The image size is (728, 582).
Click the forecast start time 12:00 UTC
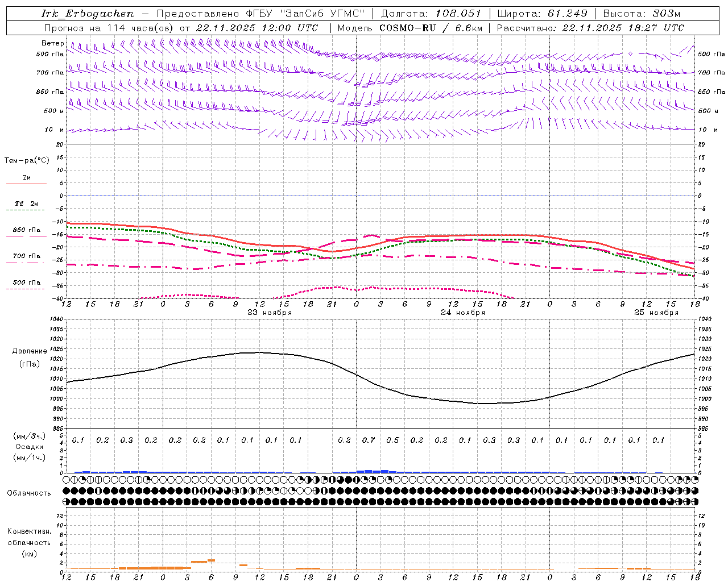pyautogui.click(x=291, y=28)
